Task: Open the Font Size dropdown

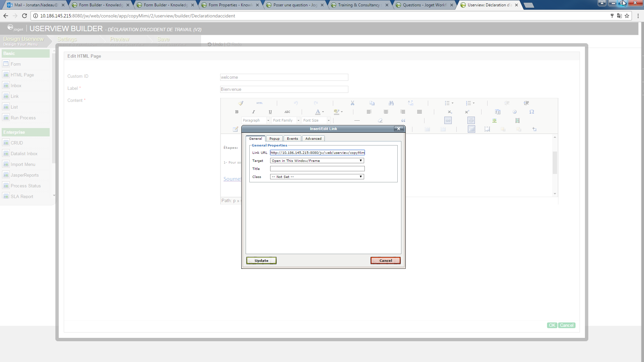Action: tap(316, 120)
